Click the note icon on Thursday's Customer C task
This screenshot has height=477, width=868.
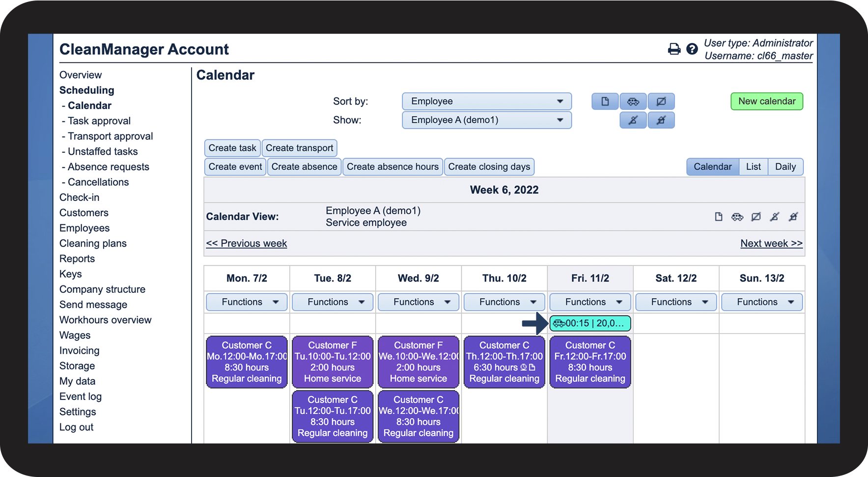(x=532, y=367)
